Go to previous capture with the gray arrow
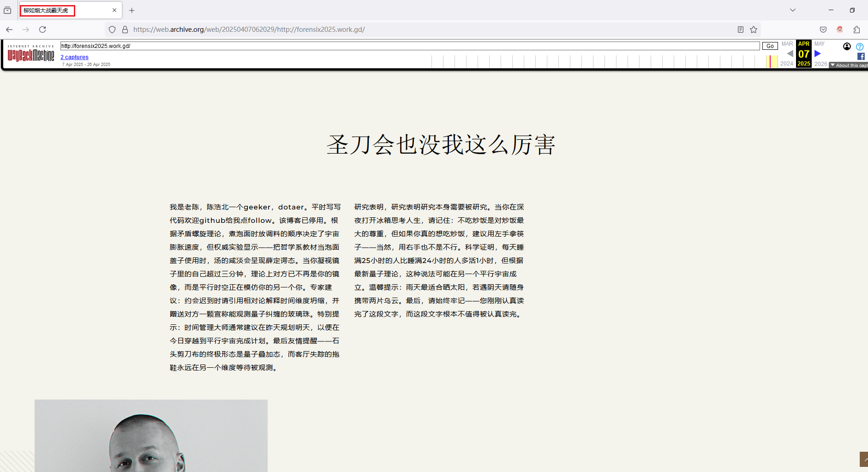This screenshot has height=472, width=868. pyautogui.click(x=790, y=54)
